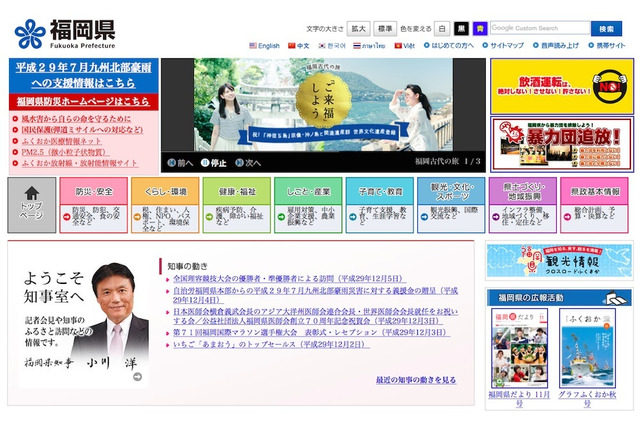640x426 pixels.
Task: Click the Google Custom Search field
Action: click(540, 28)
